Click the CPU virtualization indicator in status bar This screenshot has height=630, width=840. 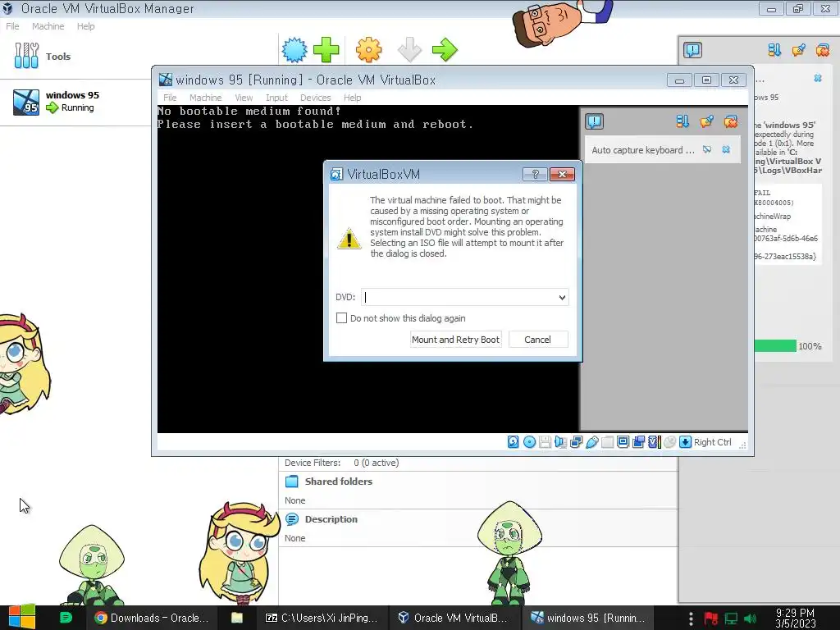[654, 442]
